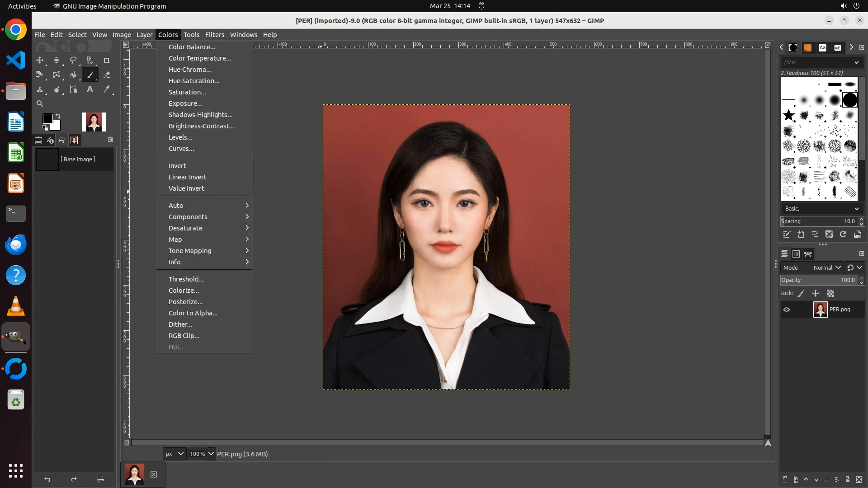Open the Basic brush tag dropdown
The image size is (868, 488).
(x=821, y=209)
